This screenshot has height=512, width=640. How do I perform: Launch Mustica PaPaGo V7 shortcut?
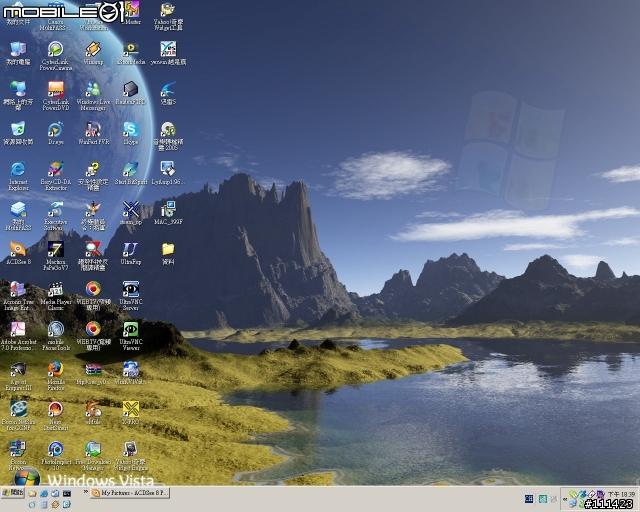pyautogui.click(x=56, y=256)
